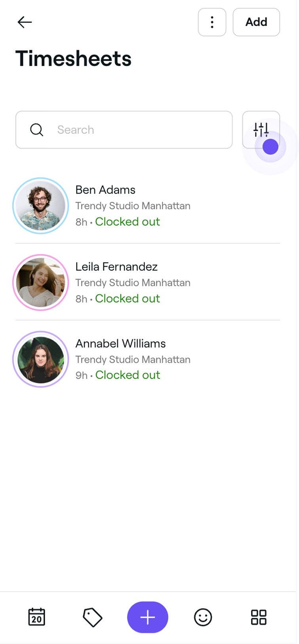
Task: Open the grid more-menu tab
Action: (259, 617)
